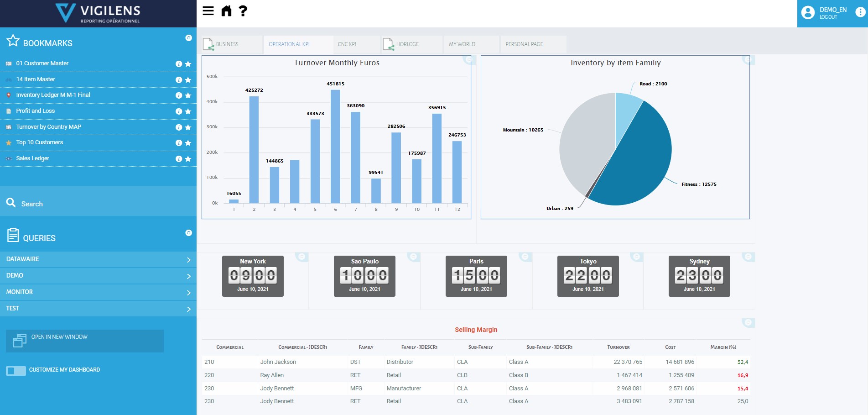868x415 pixels.
Task: Open help via question mark icon
Action: (x=243, y=11)
